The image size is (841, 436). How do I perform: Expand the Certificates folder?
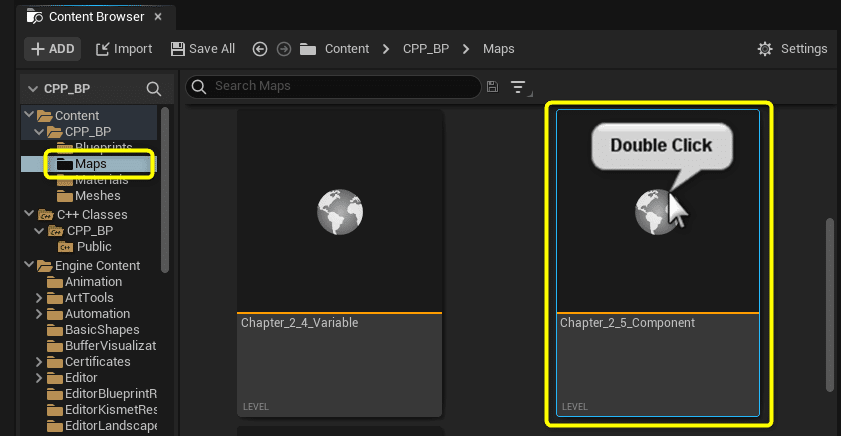click(39, 362)
